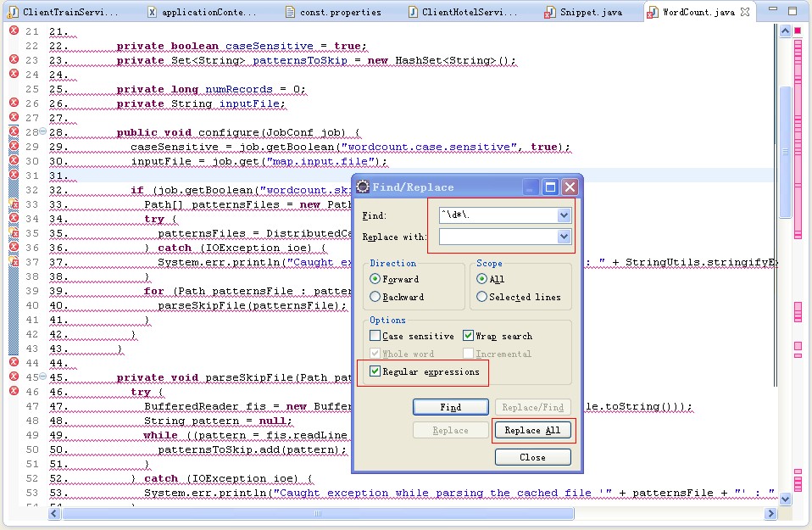Image resolution: width=812 pixels, height=530 pixels.
Task: Open the Find field history dropdown
Action: coord(565,216)
